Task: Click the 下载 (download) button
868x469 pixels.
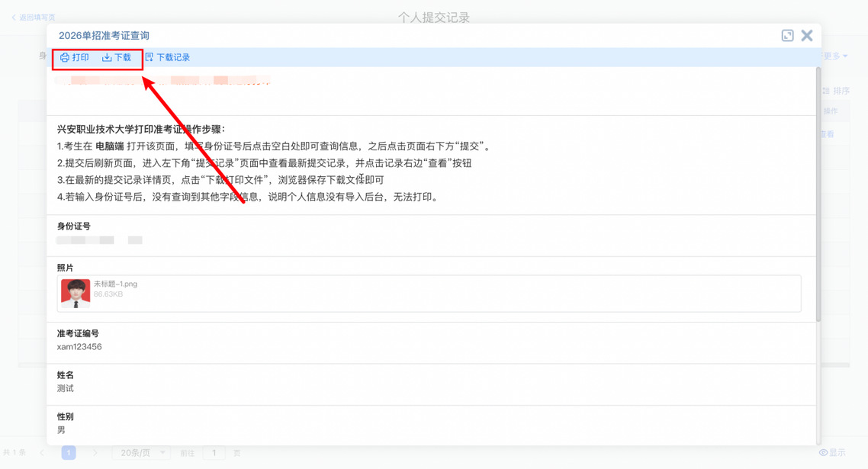Action: pos(117,57)
